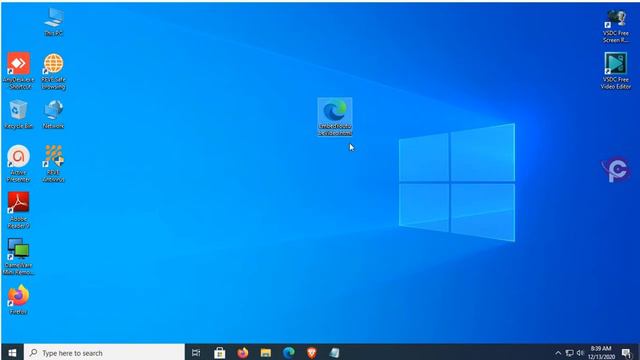Open the Windows Start menu
The image size is (640, 360).
(12, 353)
